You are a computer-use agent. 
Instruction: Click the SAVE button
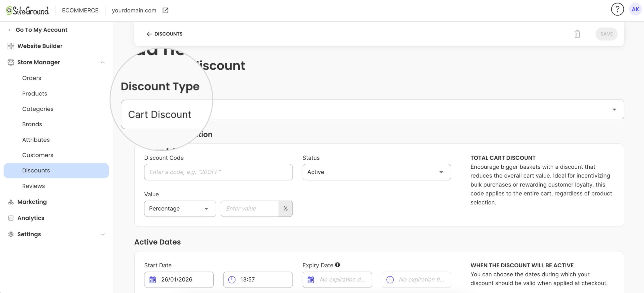606,34
